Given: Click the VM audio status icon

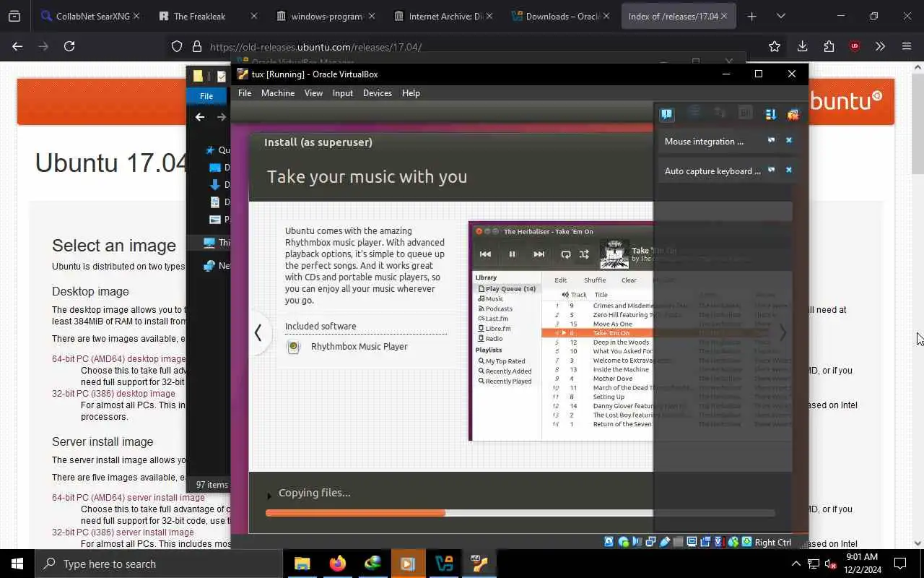Looking at the screenshot, I should [637, 542].
